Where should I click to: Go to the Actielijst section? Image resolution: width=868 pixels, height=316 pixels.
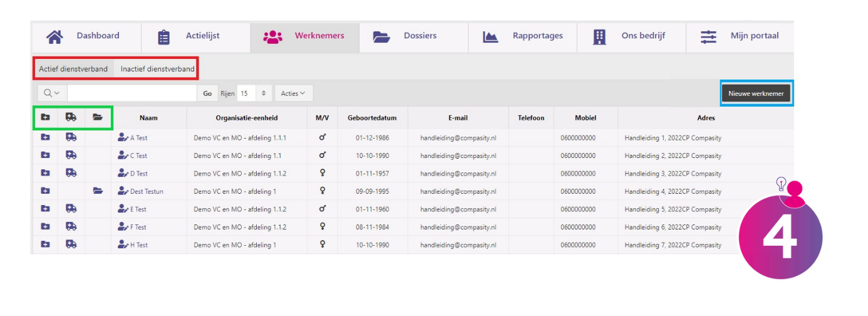pos(195,37)
